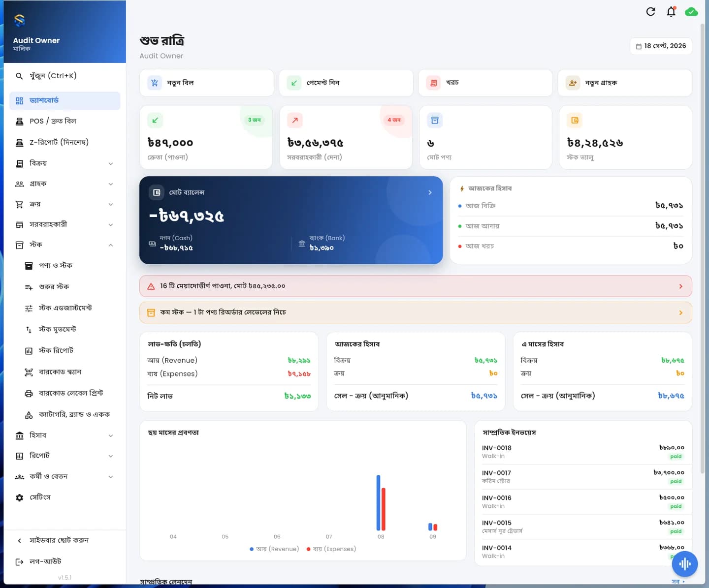Expand the বিক্রয় sidebar section
709x588 pixels.
[64, 163]
